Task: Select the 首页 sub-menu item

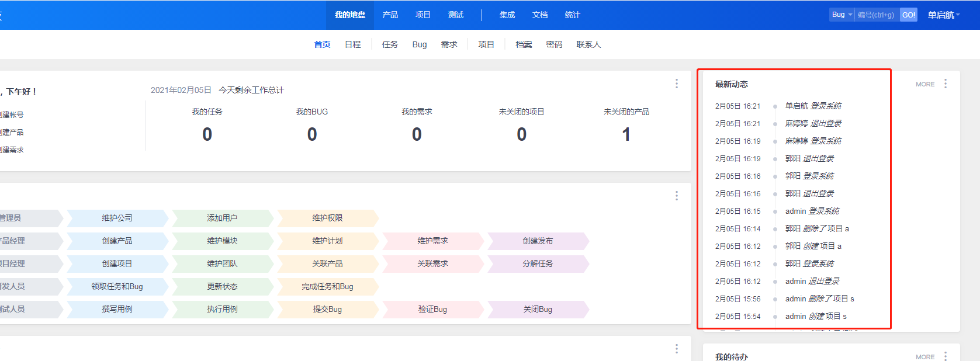Action: (x=323, y=44)
